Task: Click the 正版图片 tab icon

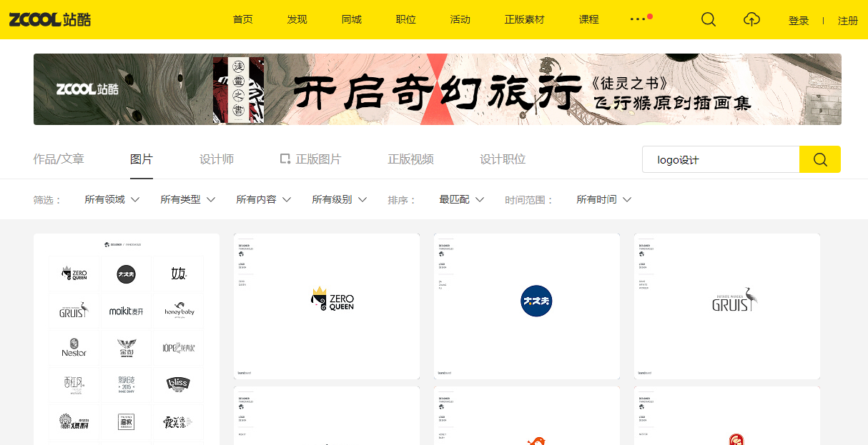Action: 285,159
